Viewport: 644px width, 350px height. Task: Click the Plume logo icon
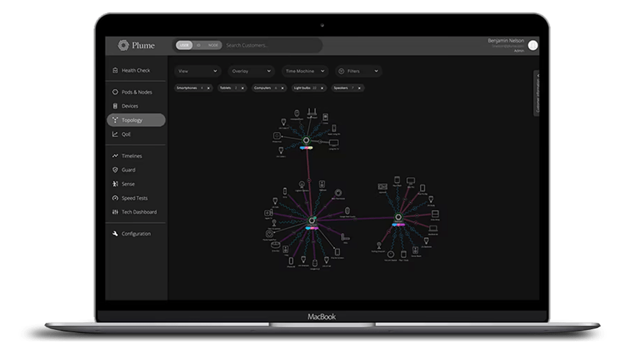(124, 45)
